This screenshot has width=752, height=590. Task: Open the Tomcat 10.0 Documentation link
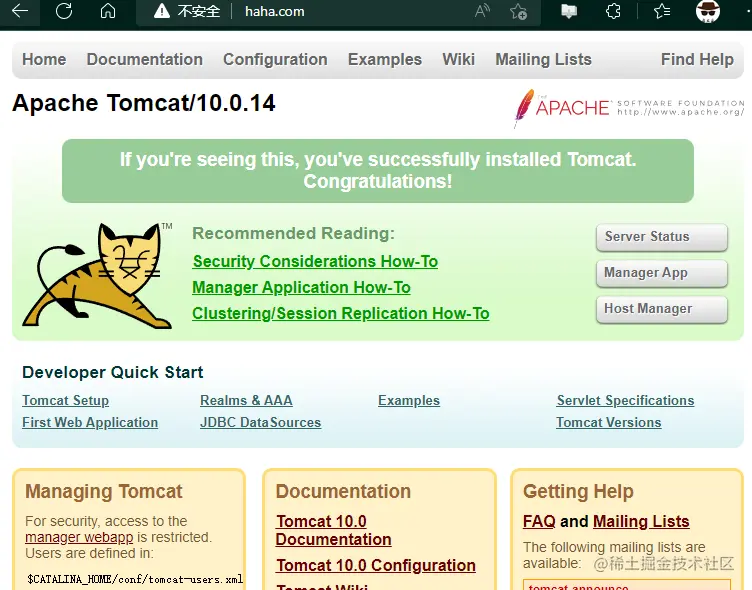point(333,531)
